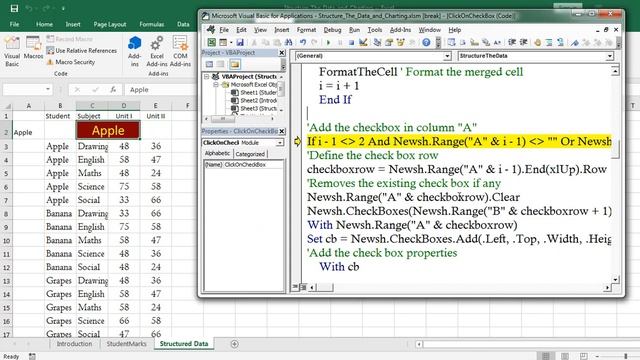Viewport: 640px width, 360px height.
Task: Click the Comment Block icon
Action: click(549, 42)
